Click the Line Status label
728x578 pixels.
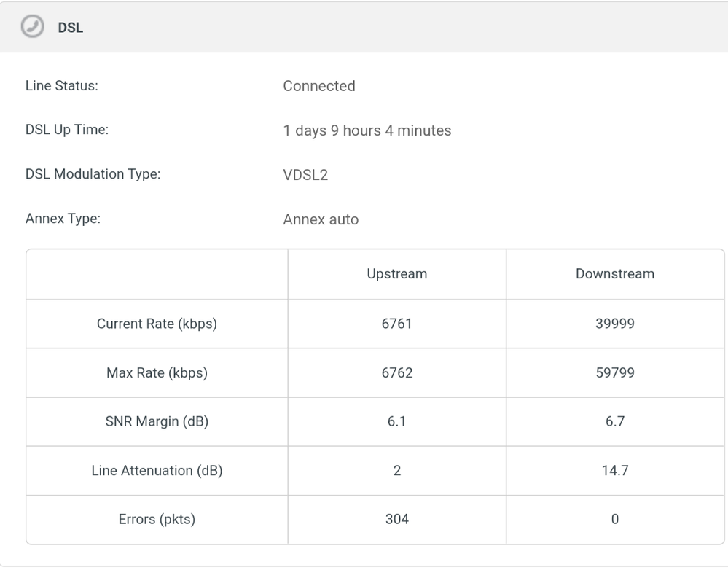pyautogui.click(x=62, y=86)
